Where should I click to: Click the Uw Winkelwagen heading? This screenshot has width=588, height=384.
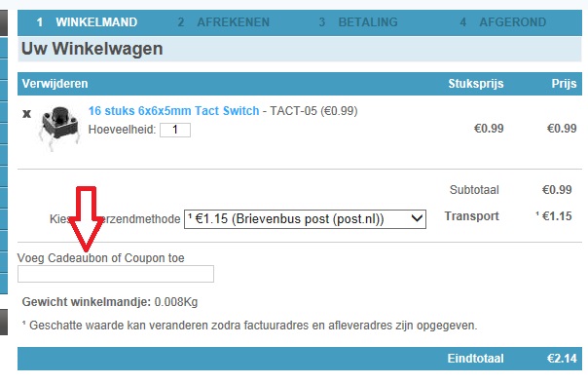(92, 49)
